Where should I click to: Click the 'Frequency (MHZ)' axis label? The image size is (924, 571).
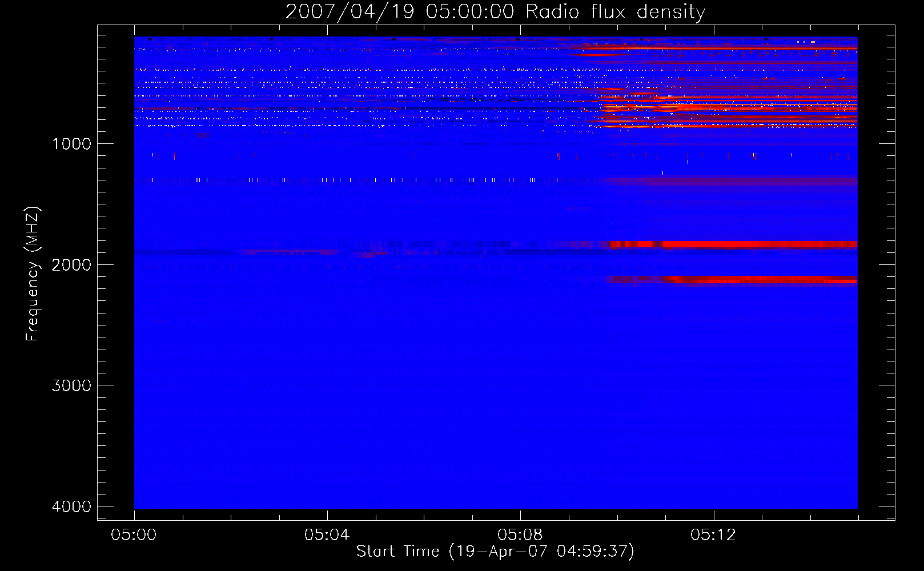click(x=33, y=274)
